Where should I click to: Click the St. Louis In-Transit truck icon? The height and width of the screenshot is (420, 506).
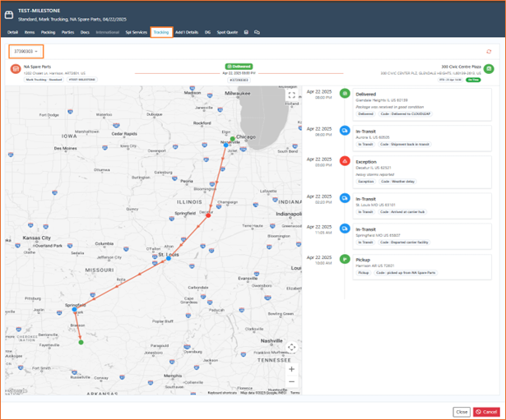[x=345, y=198]
